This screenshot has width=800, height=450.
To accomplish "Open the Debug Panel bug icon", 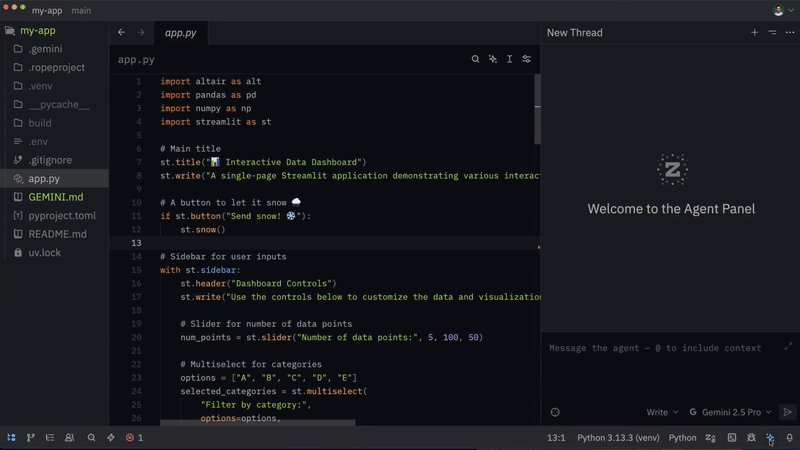I will coord(751,438).
